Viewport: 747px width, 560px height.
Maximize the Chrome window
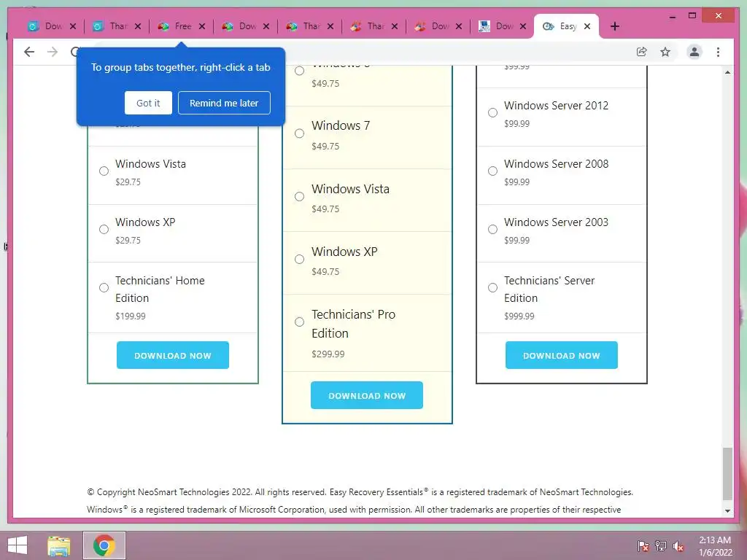pyautogui.click(x=692, y=16)
